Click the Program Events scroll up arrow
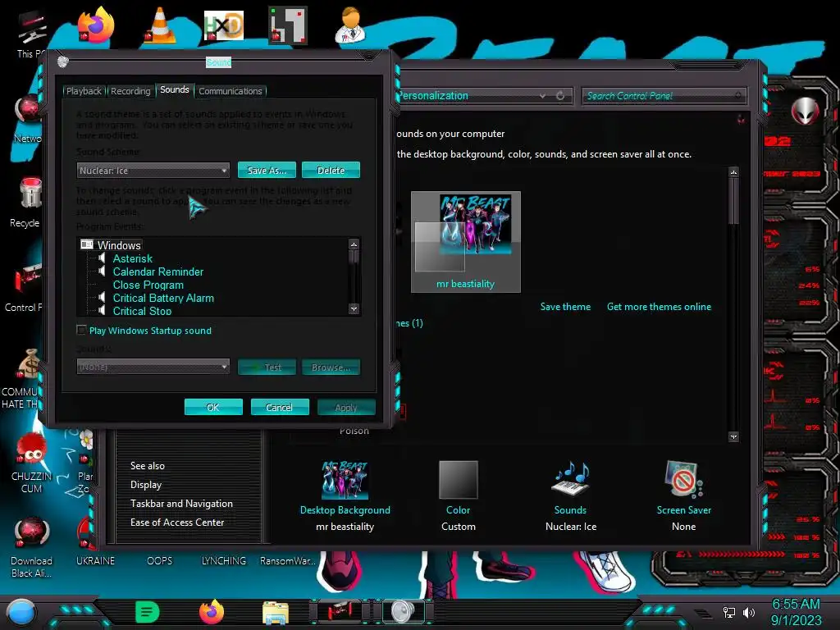The height and width of the screenshot is (630, 840). 354,244
